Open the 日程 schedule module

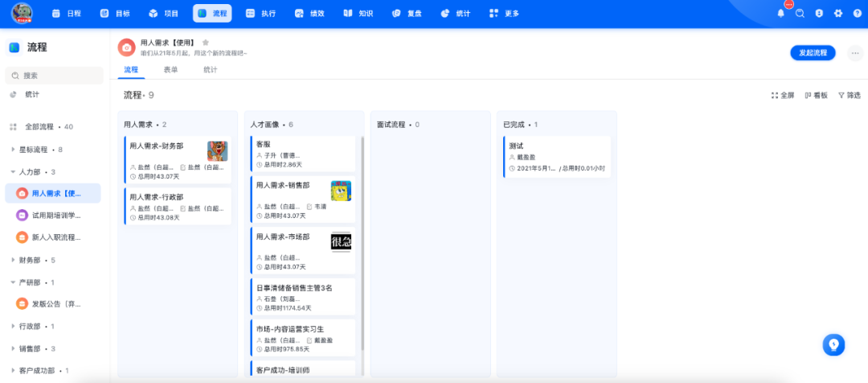pos(66,14)
